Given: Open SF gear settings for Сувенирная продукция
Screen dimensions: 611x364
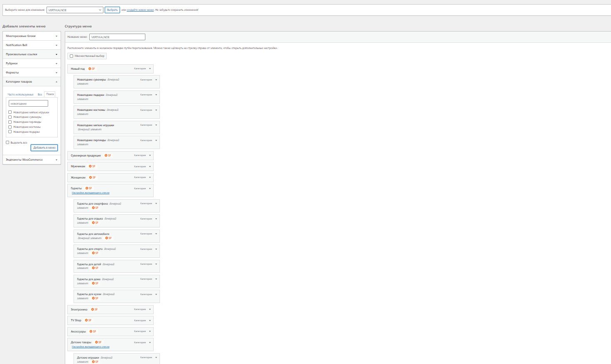Looking at the screenshot, I should point(108,156).
